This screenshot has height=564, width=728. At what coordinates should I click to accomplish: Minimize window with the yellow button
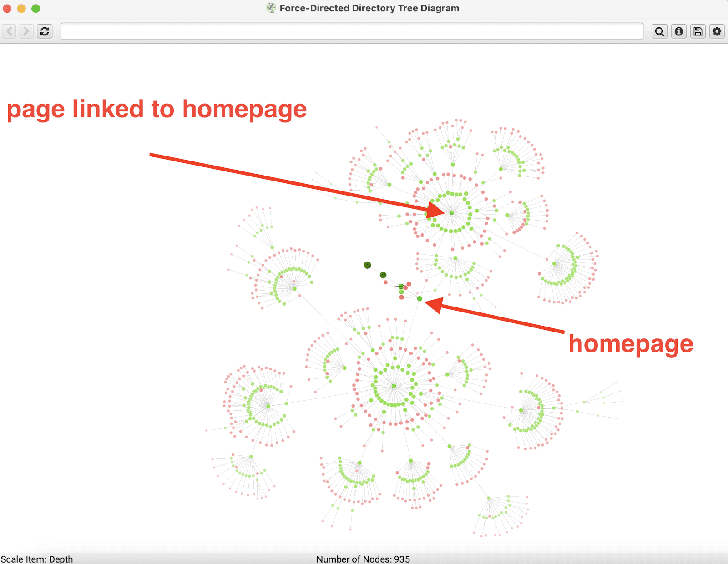click(x=21, y=8)
